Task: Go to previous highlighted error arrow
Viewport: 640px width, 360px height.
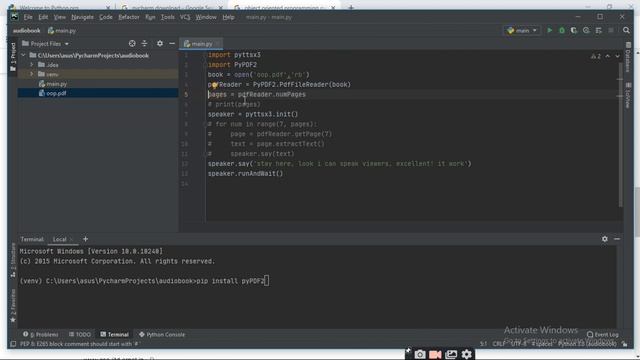Action: coord(607,56)
